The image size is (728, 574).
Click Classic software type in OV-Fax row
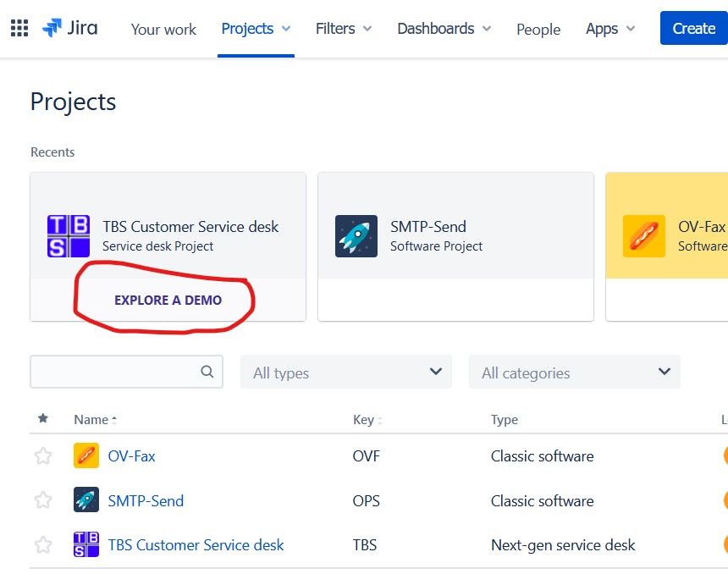[x=543, y=456]
